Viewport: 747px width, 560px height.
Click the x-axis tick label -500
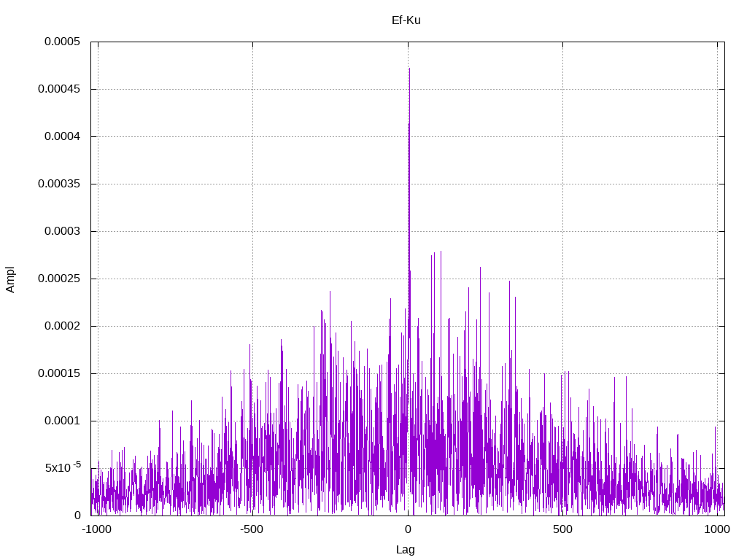252,529
